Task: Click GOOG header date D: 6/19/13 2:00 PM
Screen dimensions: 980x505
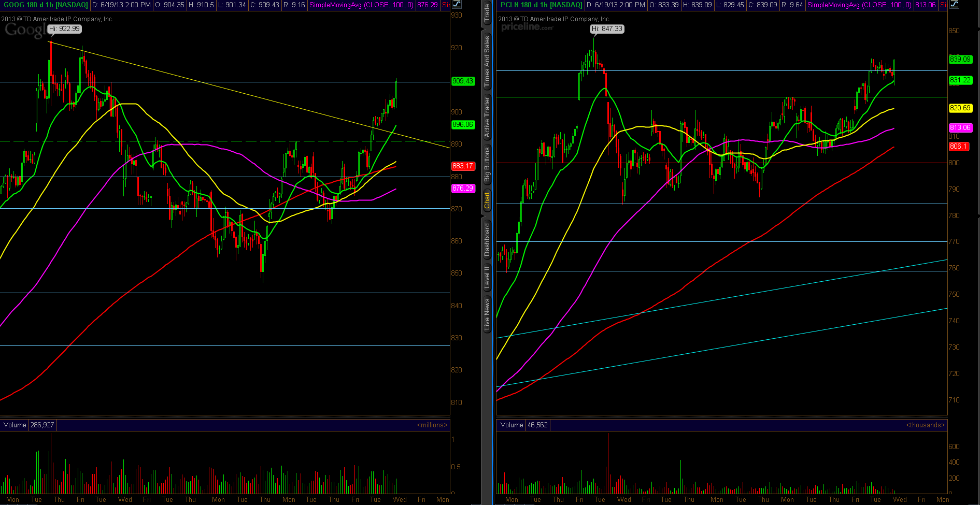Action: (121, 5)
